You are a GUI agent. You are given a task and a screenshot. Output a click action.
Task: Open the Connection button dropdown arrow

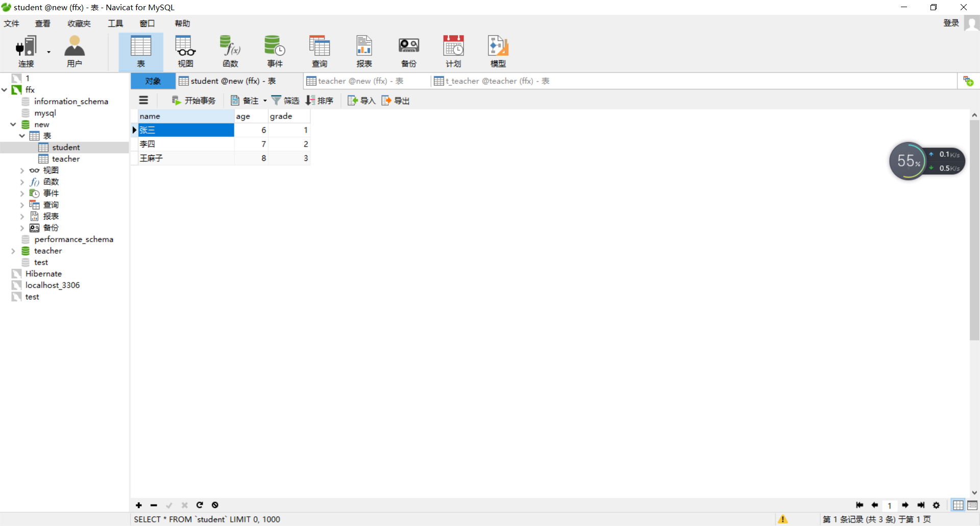click(x=49, y=52)
